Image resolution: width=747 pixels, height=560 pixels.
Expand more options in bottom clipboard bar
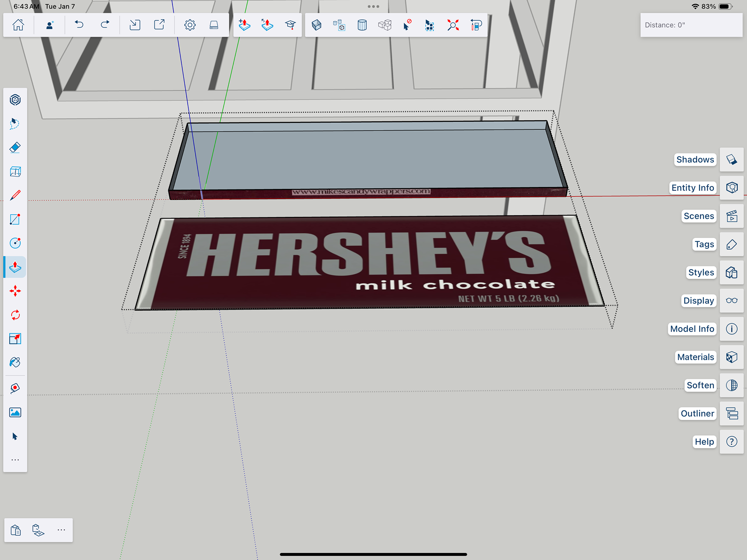[61, 530]
